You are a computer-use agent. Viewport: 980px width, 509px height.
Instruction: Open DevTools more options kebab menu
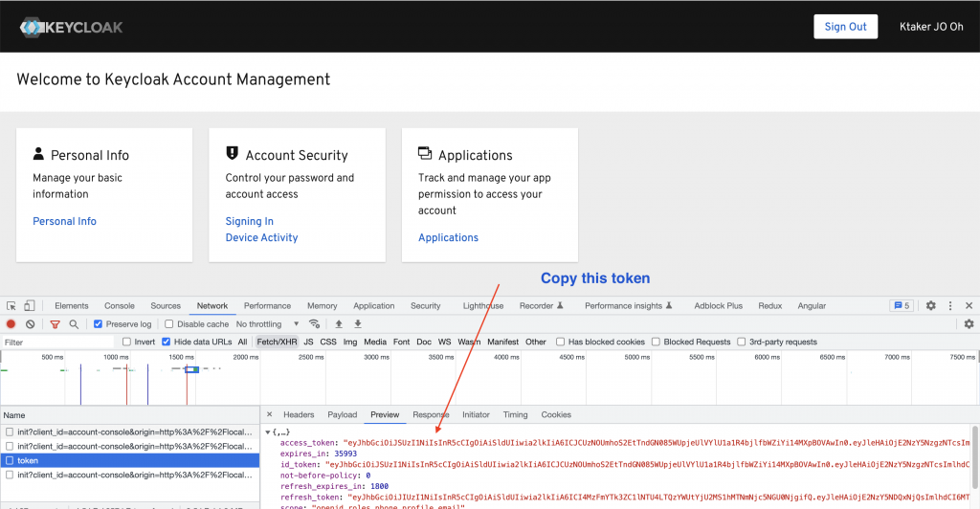950,306
